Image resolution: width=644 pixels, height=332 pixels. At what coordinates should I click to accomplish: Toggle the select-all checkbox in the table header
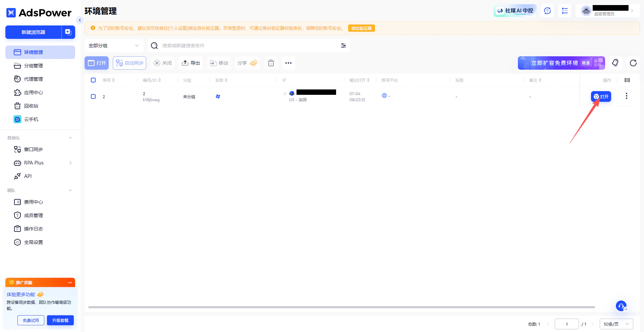click(x=93, y=80)
